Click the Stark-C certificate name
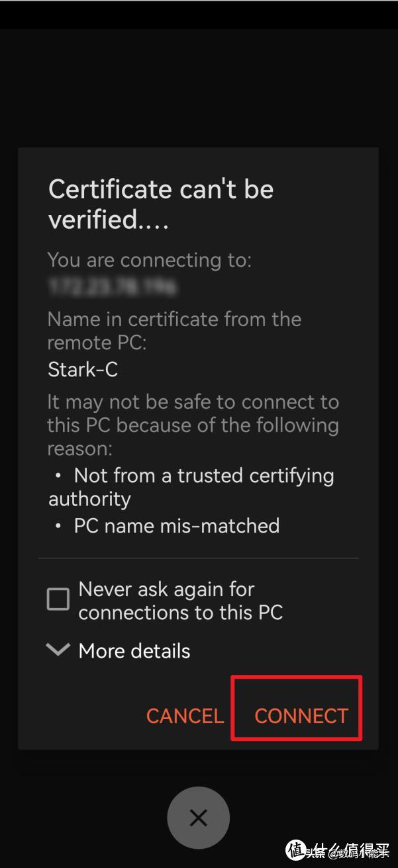This screenshot has height=868, width=398. [x=83, y=369]
